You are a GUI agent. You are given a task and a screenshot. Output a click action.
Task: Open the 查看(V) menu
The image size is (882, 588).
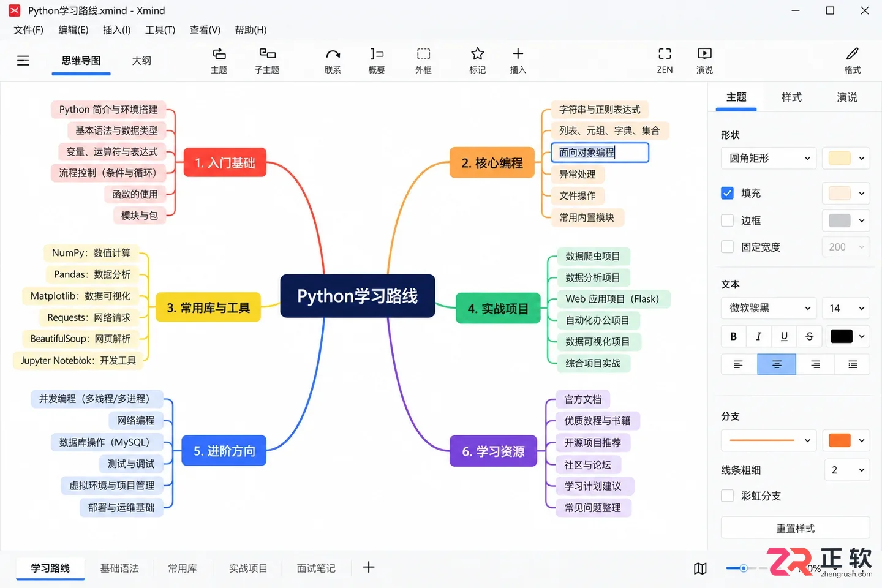coord(205,30)
